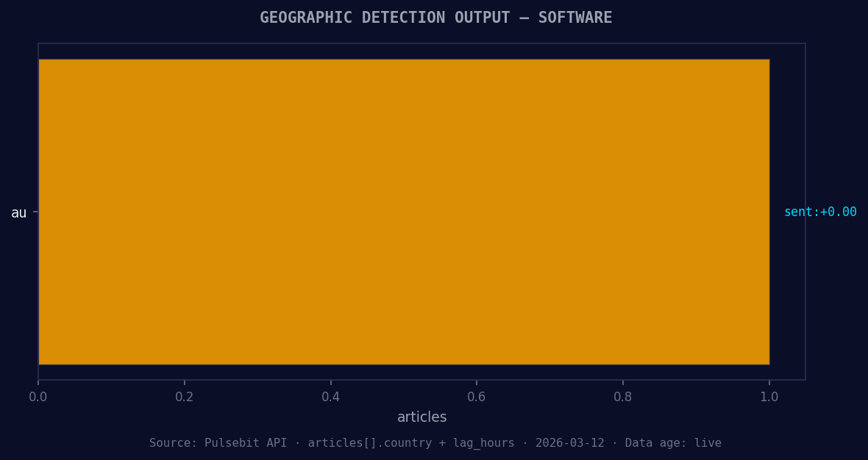Select the 0.0 tick label
The image size is (868, 460).
39,396
